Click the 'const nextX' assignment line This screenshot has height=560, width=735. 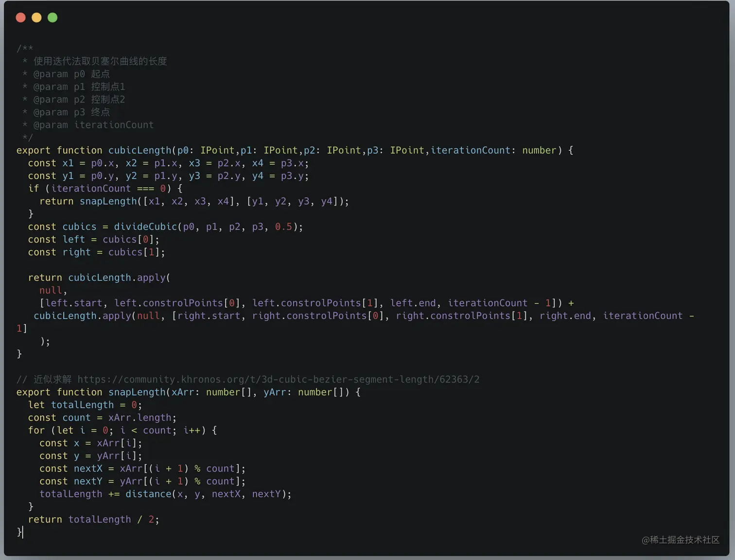pos(142,468)
